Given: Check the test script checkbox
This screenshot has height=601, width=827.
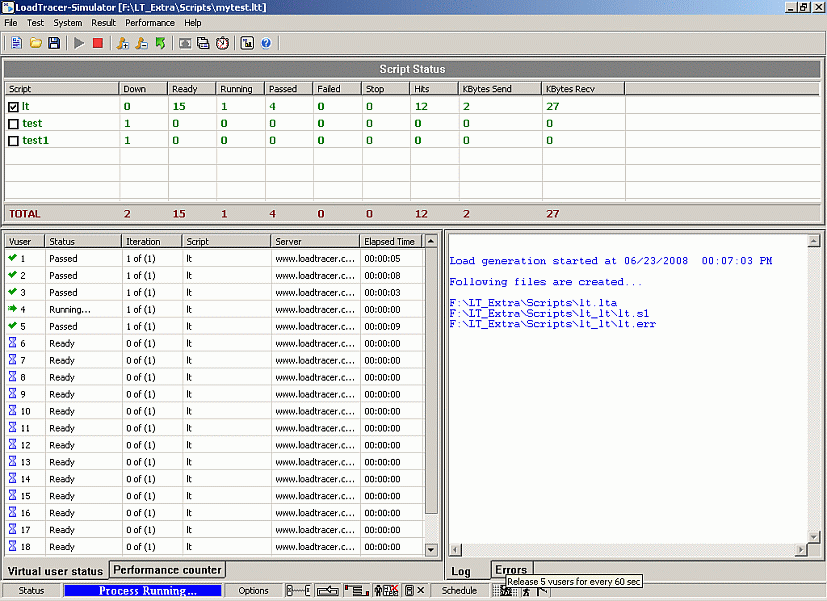Looking at the screenshot, I should [x=13, y=124].
